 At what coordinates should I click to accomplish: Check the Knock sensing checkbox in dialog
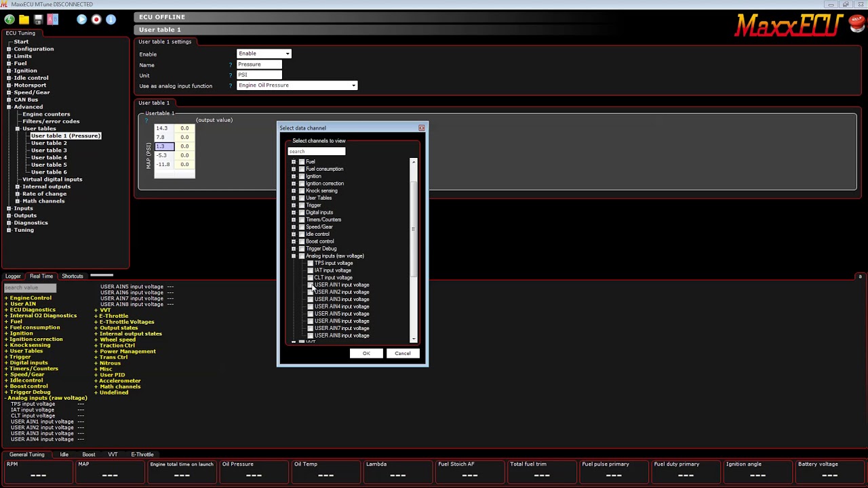tap(302, 191)
